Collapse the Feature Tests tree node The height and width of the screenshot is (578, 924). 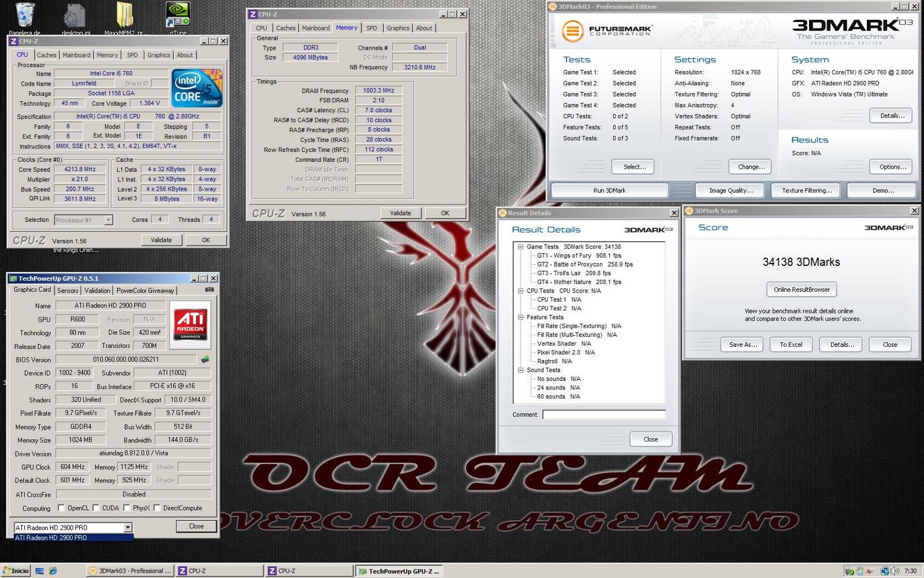(x=520, y=317)
